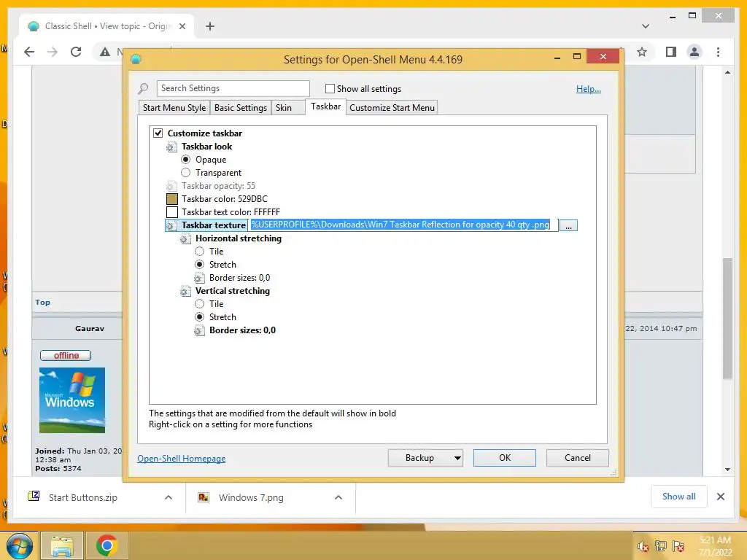Click the gear icon next to Taskbar texture
Viewport: 747px width, 560px height.
click(171, 225)
